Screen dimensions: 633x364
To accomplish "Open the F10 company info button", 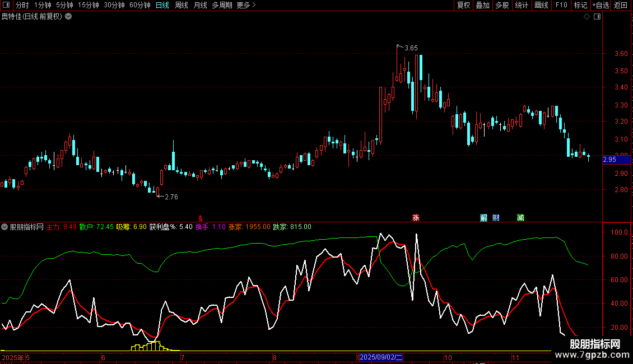I will (x=561, y=6).
